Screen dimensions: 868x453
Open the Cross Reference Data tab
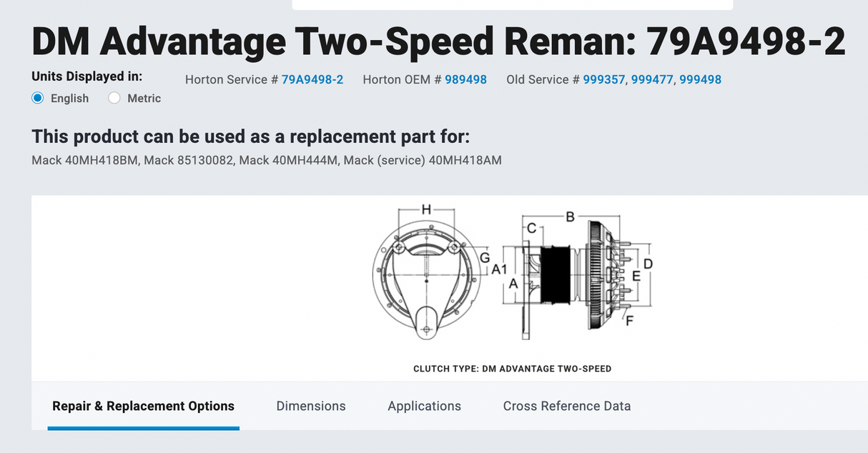coord(567,406)
